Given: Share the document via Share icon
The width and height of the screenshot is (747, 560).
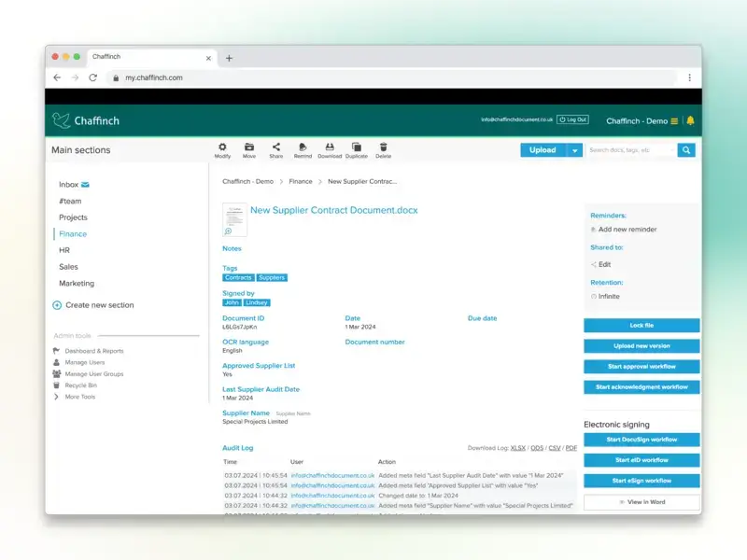Looking at the screenshot, I should (x=276, y=147).
